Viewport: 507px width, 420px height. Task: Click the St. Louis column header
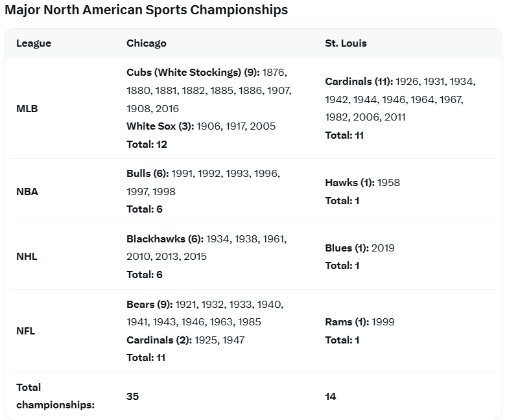tap(346, 43)
